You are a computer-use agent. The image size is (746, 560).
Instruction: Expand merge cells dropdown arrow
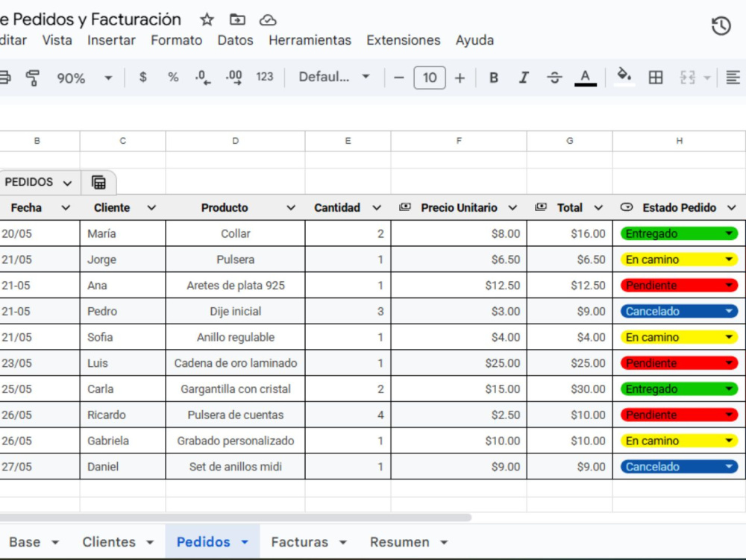tap(707, 78)
